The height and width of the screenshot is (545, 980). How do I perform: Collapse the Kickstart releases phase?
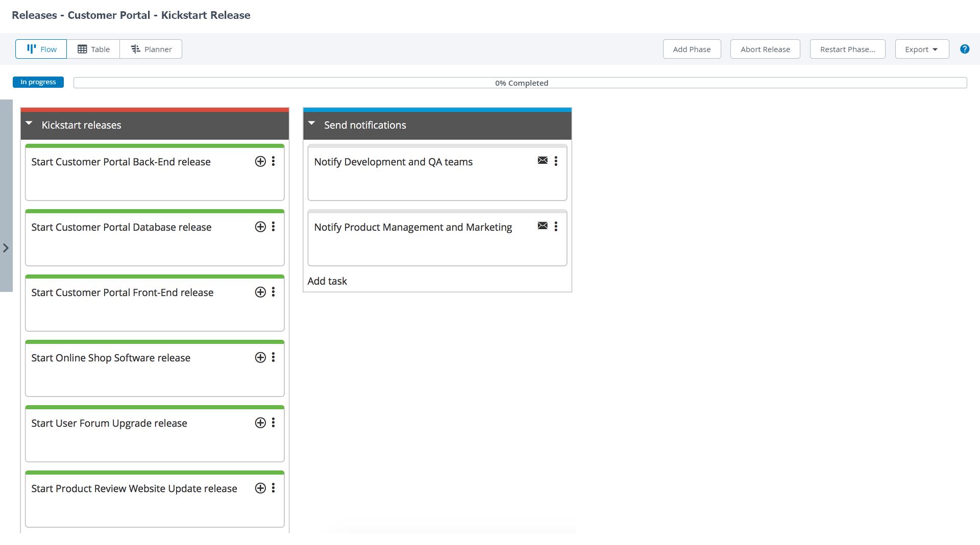[29, 123]
